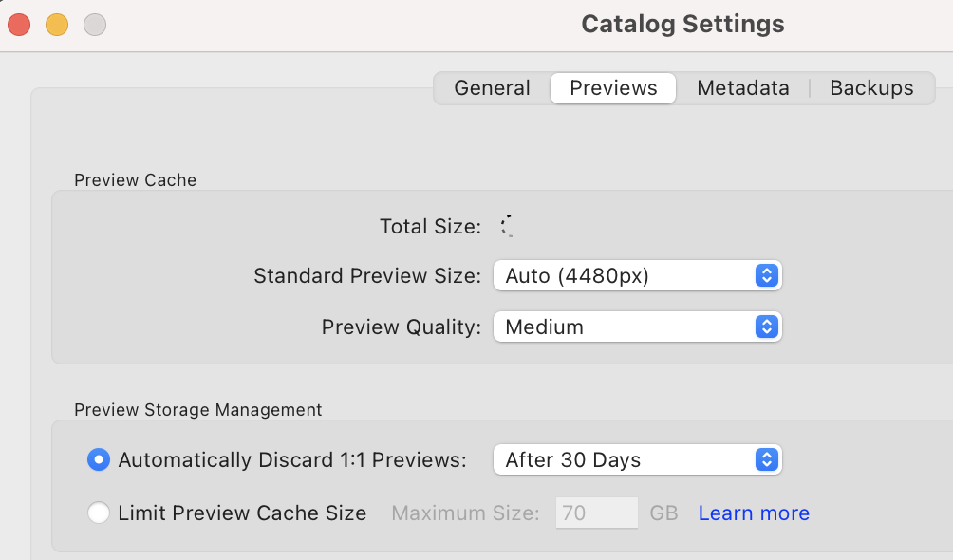The height and width of the screenshot is (560, 953).
Task: Click the Preview Storage Management heading
Action: (x=197, y=410)
